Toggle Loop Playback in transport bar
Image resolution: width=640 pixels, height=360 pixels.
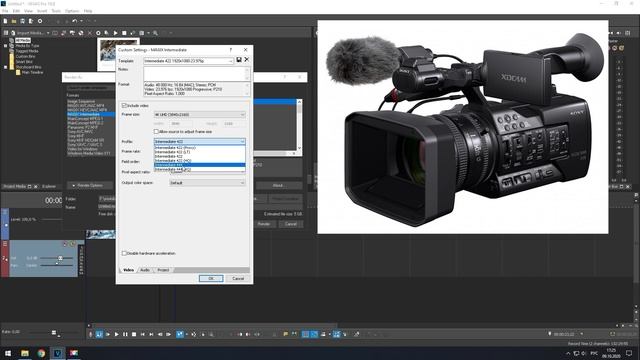coord(99,334)
